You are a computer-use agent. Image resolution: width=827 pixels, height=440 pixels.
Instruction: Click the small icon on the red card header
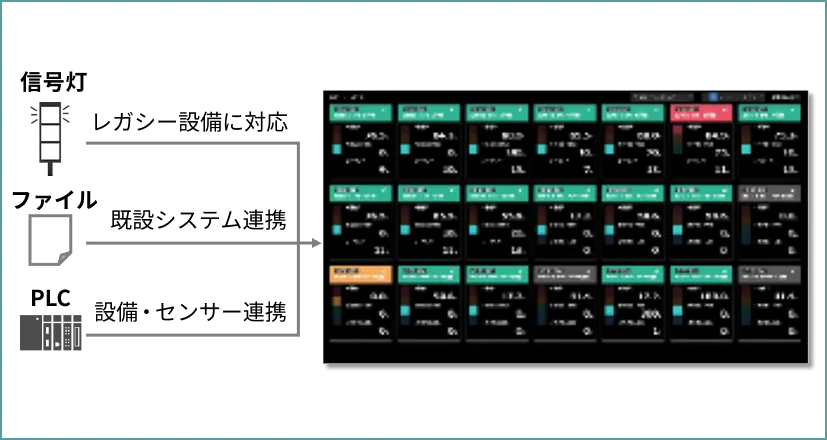[724, 106]
